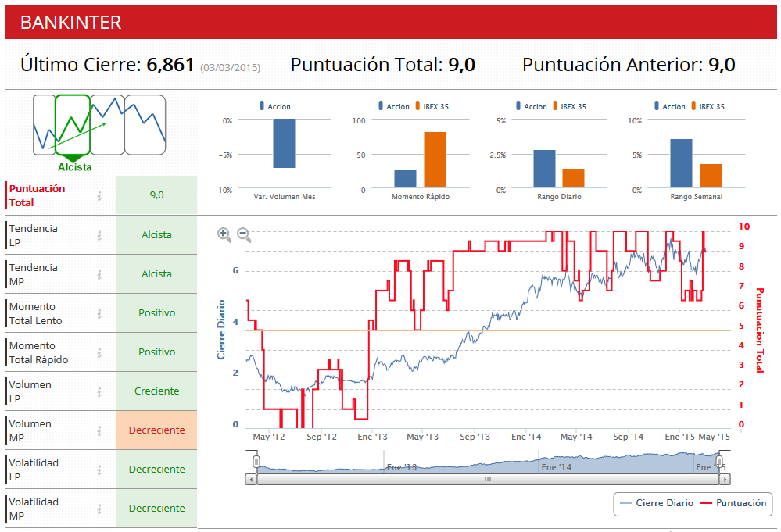The height and width of the screenshot is (532, 781).
Task: Toggle Cierre Diario series in legend
Action: [x=657, y=503]
